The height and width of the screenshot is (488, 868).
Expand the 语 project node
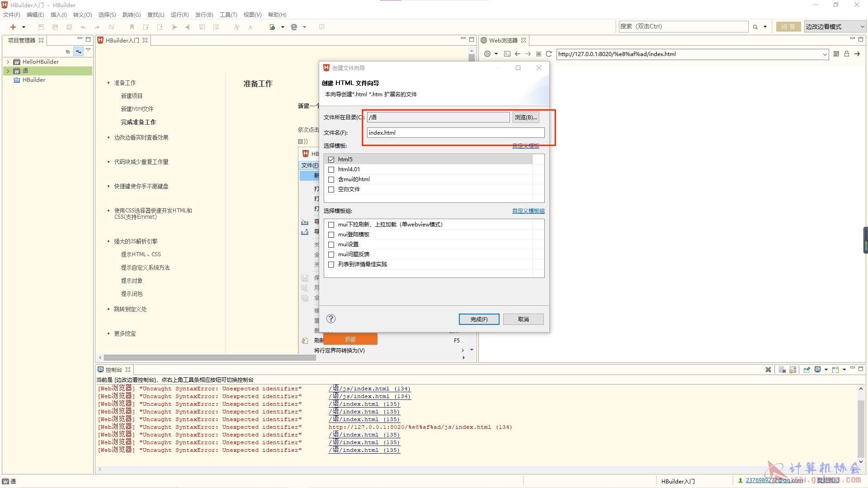(x=8, y=71)
